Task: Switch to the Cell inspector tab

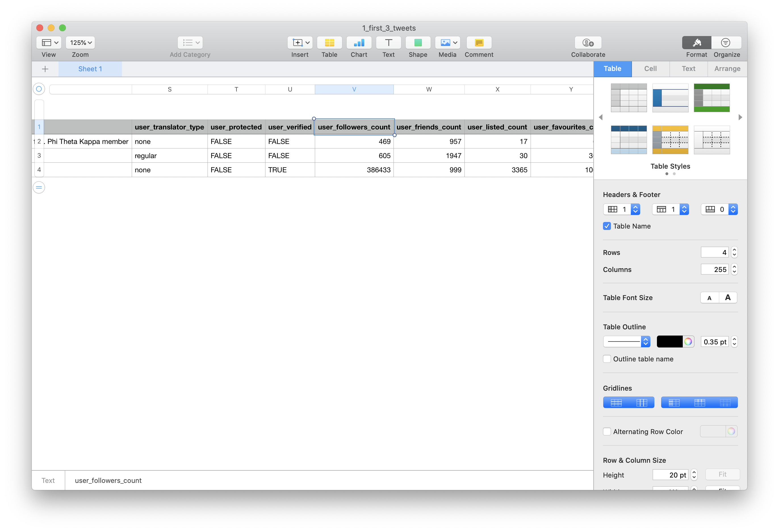Action: [x=650, y=69]
